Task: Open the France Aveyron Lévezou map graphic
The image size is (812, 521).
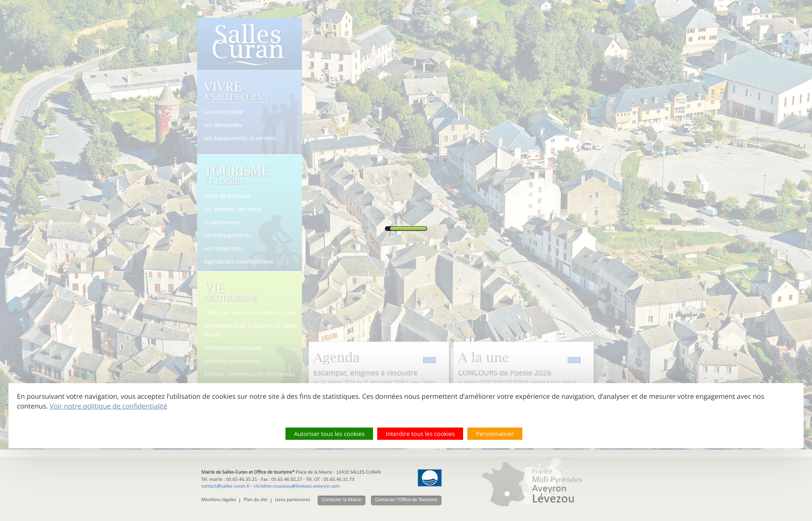Action: (532, 483)
